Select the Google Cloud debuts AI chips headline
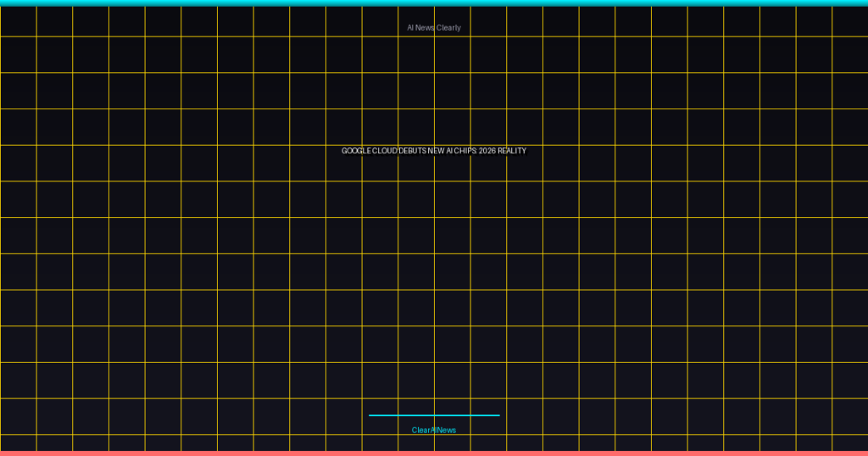This screenshot has width=868, height=456. 433,151
